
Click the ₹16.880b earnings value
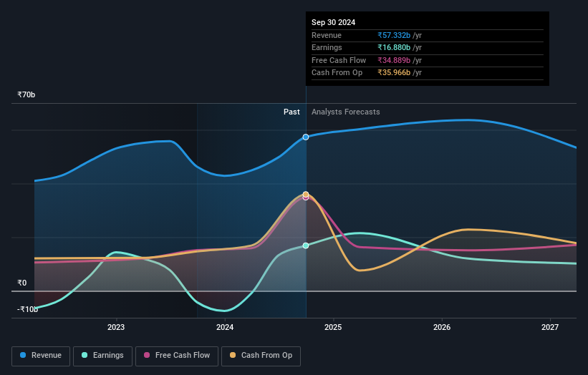pos(394,47)
